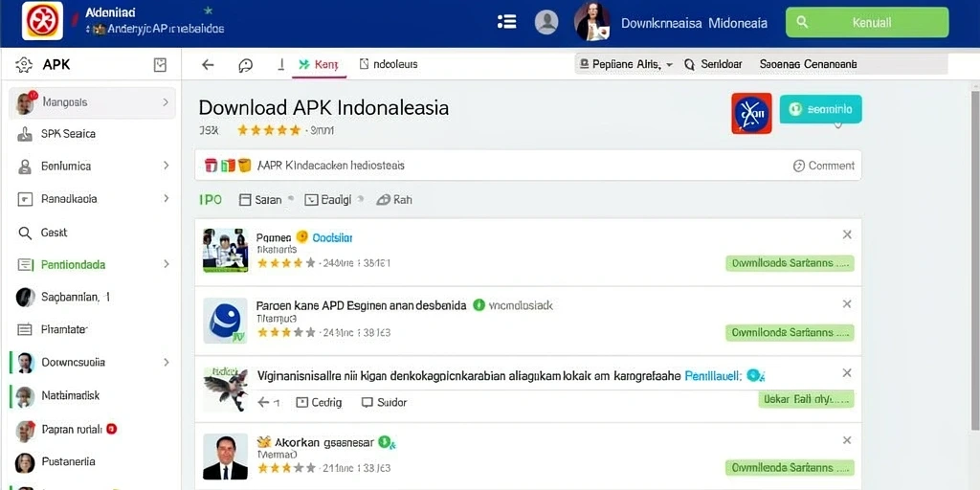Expand the Ranadkaoia sidebar entry
Viewport: 980px width, 490px height.
92,199
